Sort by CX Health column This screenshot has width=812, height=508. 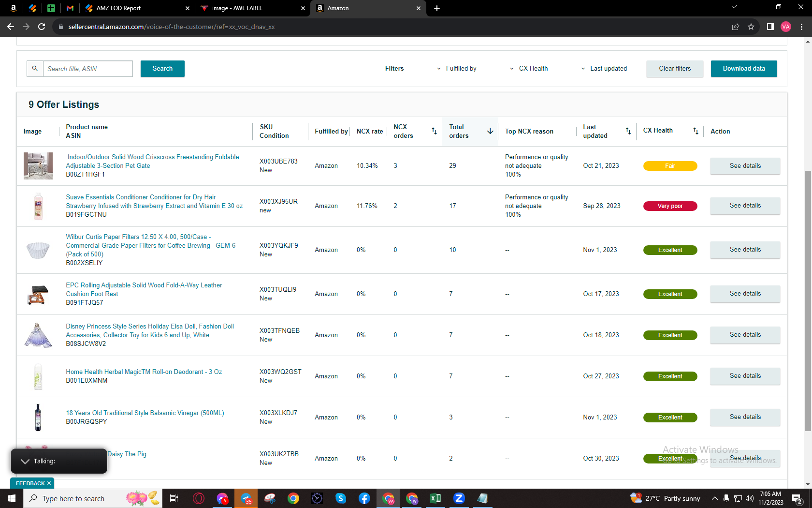(x=696, y=131)
